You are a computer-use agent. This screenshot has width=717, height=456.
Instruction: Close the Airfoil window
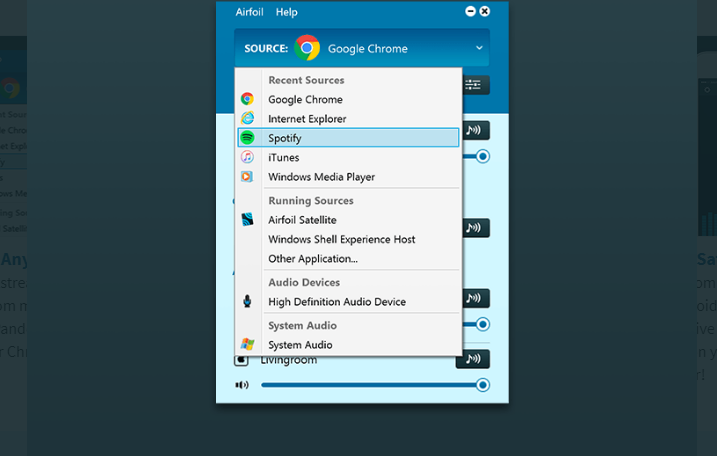pyautogui.click(x=485, y=11)
